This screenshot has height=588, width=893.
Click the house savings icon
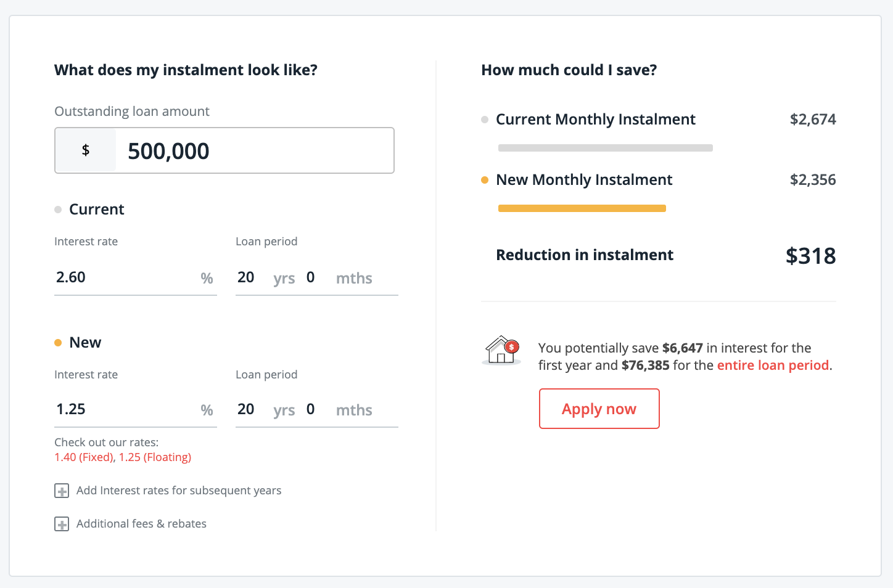click(501, 350)
